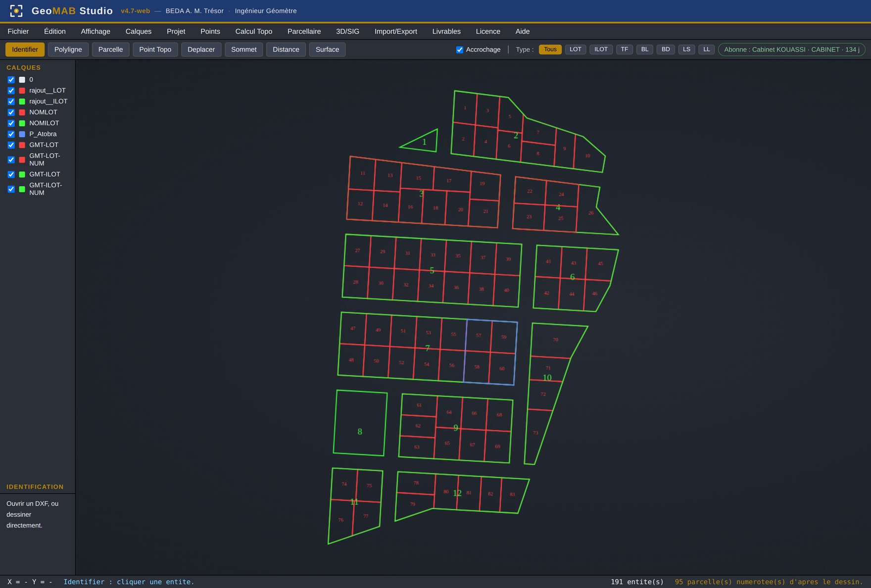Open the Licence menu
The width and height of the screenshot is (871, 588).
[488, 31]
